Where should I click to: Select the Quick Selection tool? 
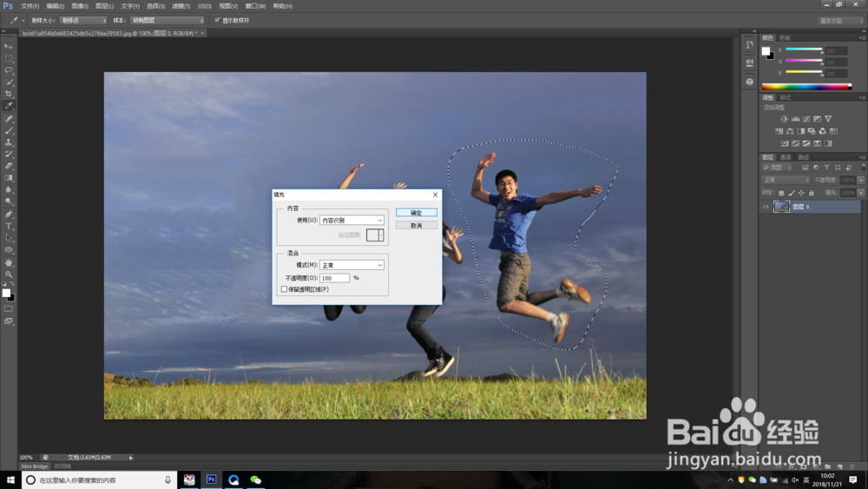9,82
